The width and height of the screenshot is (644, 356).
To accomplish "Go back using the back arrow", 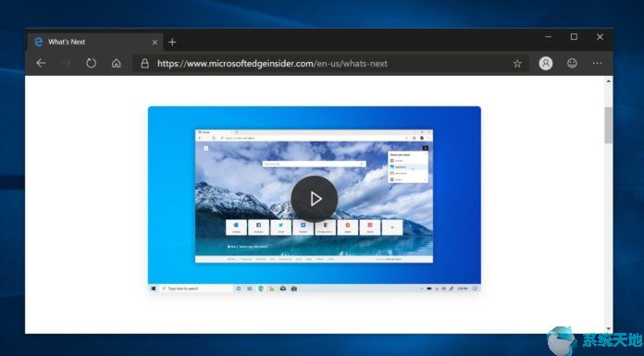I will (x=41, y=63).
